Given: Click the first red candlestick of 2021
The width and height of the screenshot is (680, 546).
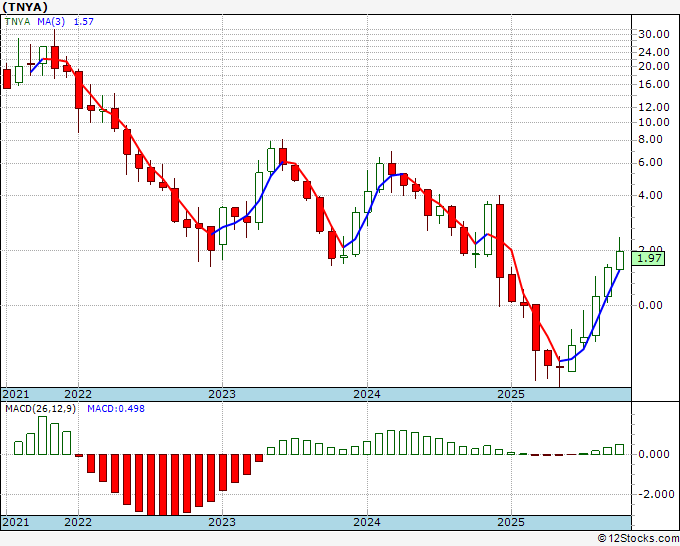Looking at the screenshot, I should click(7, 79).
